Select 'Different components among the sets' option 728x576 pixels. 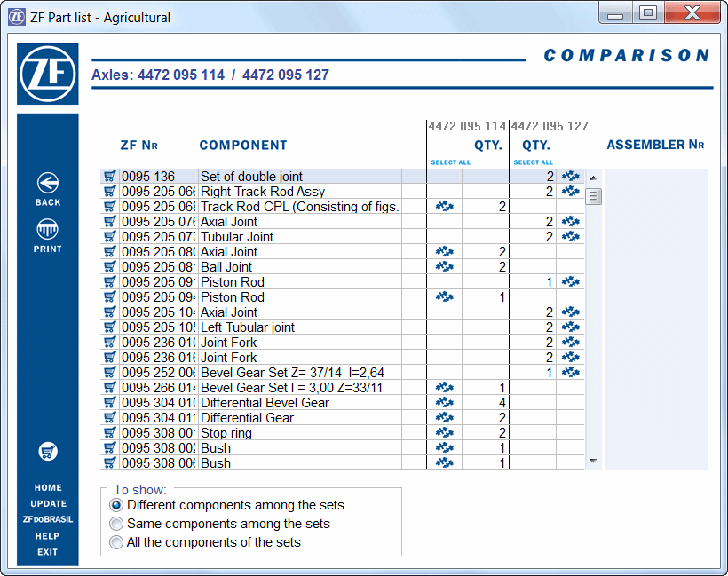(116, 505)
